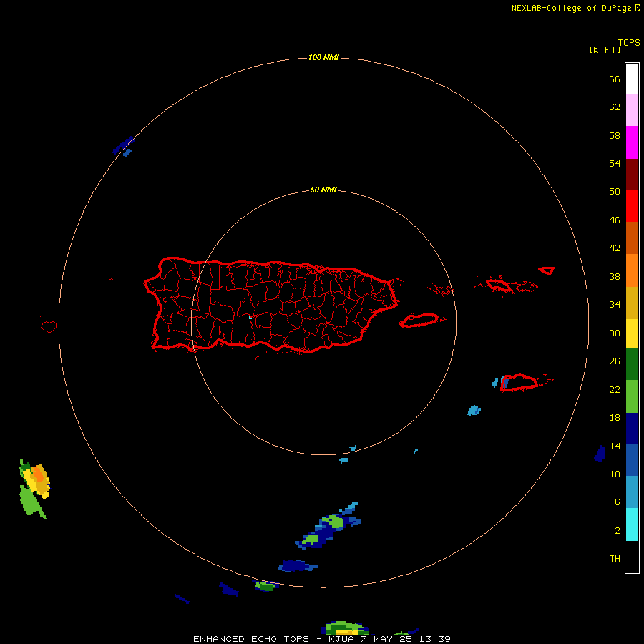Image resolution: width=644 pixels, height=644 pixels.
Task: Click the [K FT] units label
Action: tap(605, 49)
